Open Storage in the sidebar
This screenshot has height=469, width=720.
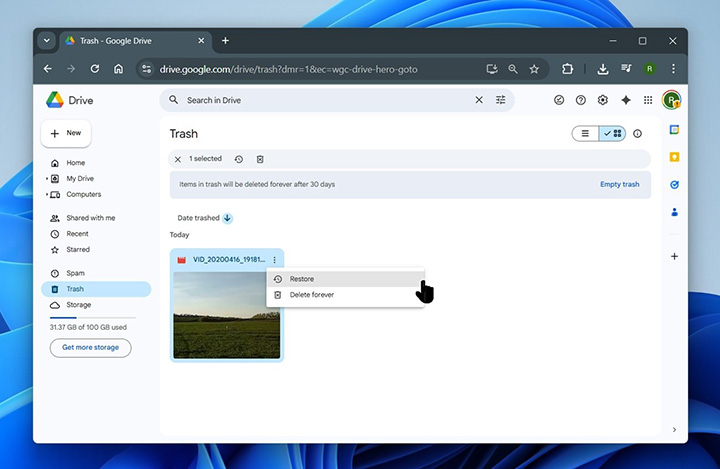pyautogui.click(x=96, y=305)
